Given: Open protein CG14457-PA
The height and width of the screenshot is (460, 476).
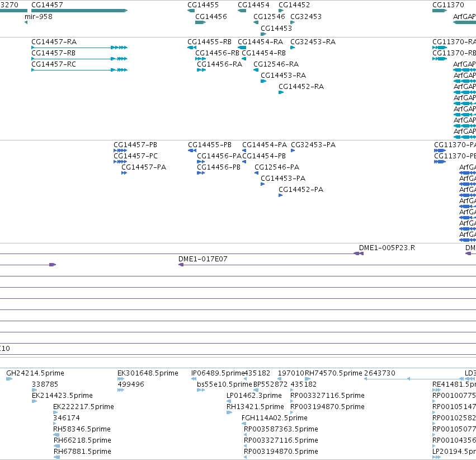Looking at the screenshot, I should (x=144, y=167).
